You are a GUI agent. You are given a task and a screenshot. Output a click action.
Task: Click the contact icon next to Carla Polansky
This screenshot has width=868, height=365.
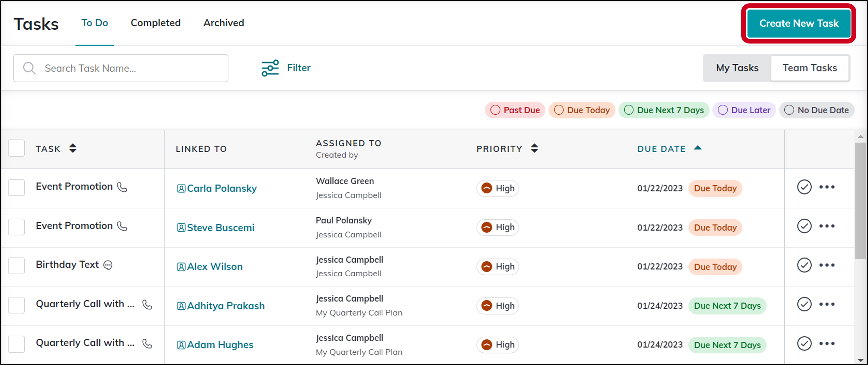(181, 188)
